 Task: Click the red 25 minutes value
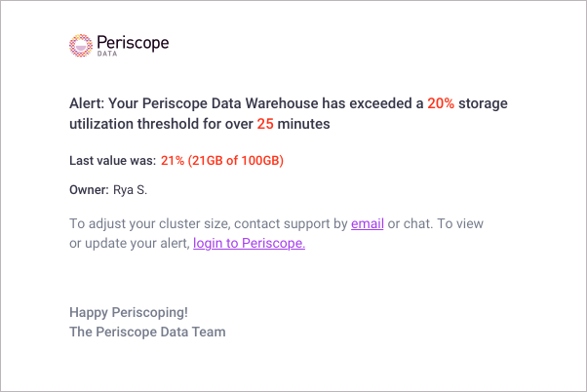point(265,124)
